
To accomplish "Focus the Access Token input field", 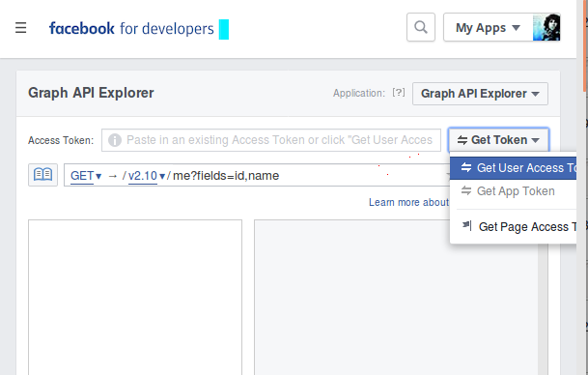I will coord(271,140).
